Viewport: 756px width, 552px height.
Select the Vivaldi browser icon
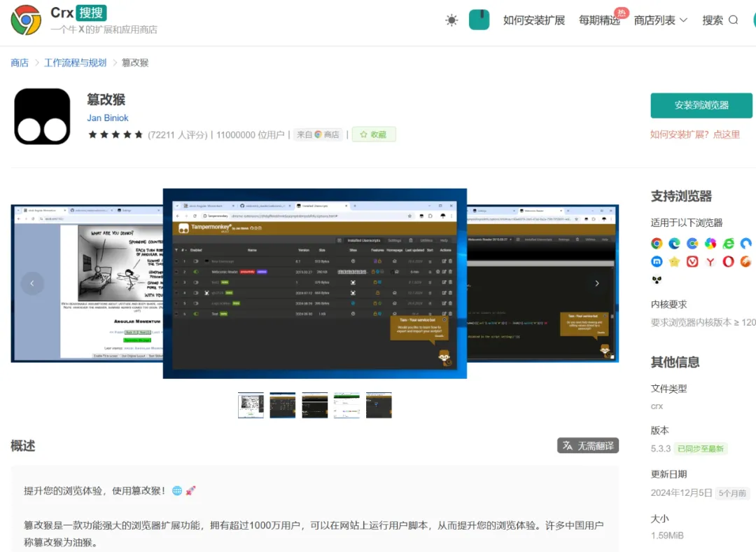692,261
